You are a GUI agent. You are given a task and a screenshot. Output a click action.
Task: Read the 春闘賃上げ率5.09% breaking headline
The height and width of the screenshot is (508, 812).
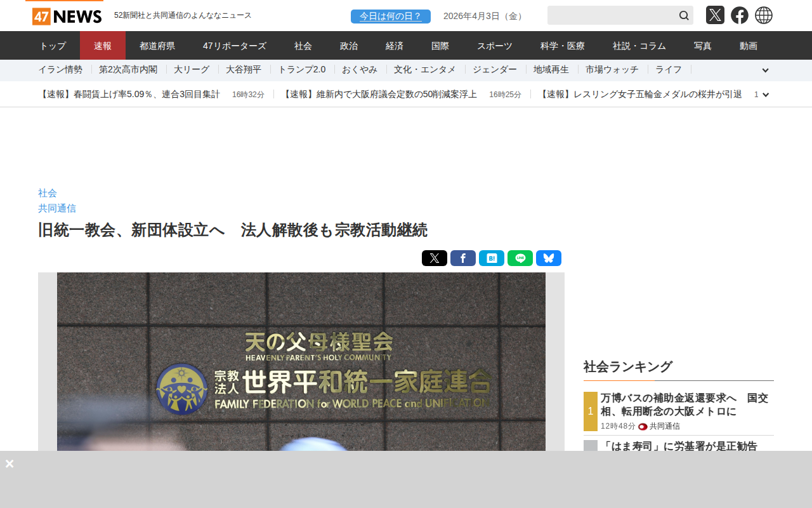(129, 95)
